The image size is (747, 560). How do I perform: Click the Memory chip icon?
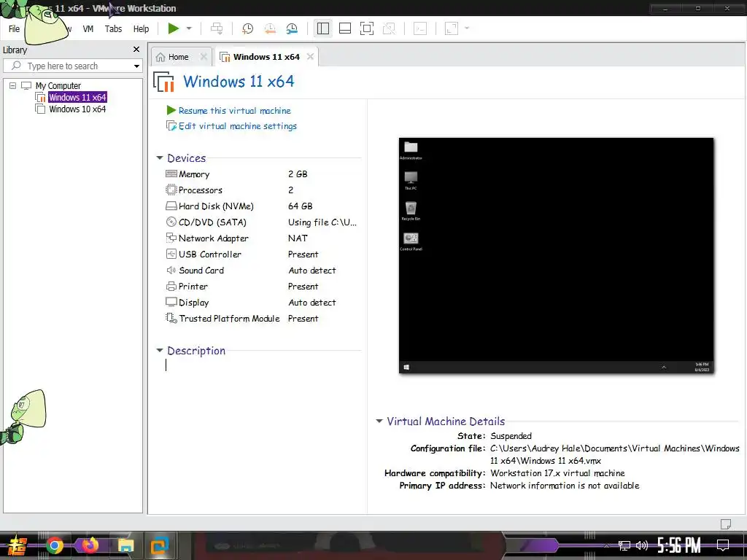click(171, 174)
